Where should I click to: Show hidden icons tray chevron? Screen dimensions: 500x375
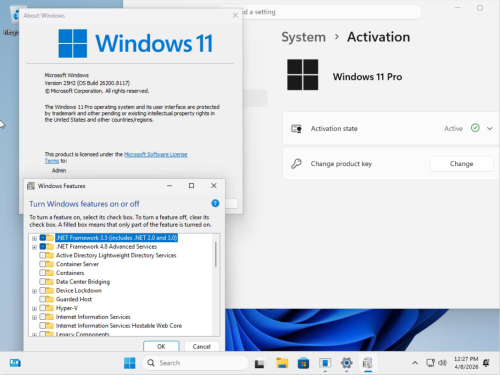415,363
